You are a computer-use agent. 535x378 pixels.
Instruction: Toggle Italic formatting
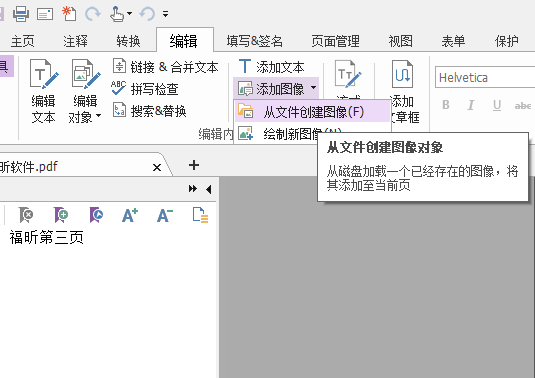471,105
